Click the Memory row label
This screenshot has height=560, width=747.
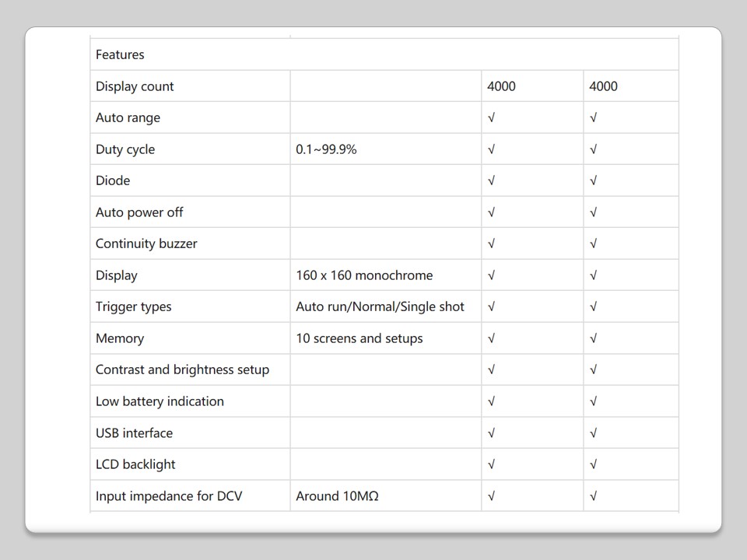tap(120, 338)
